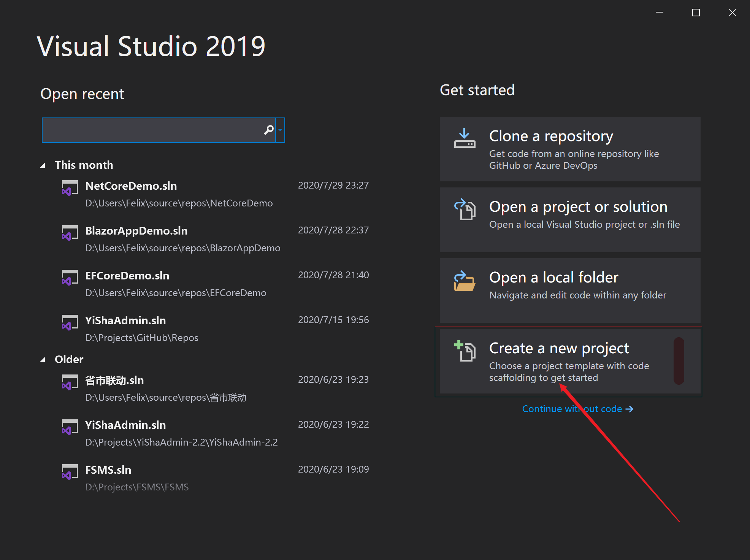Collapse the This month group
The image size is (750, 560).
[x=43, y=165]
